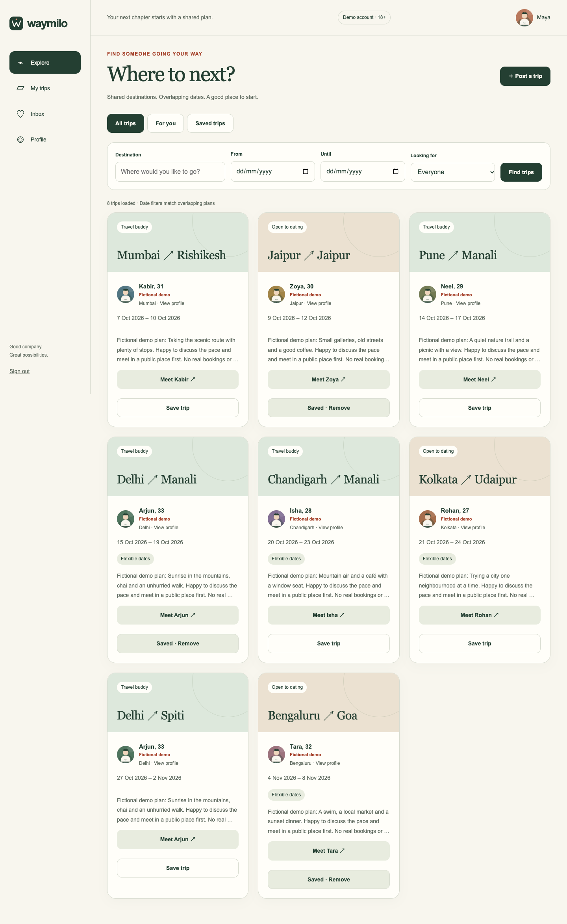Click the From date field
This screenshot has height=924, width=567.
pos(272,171)
